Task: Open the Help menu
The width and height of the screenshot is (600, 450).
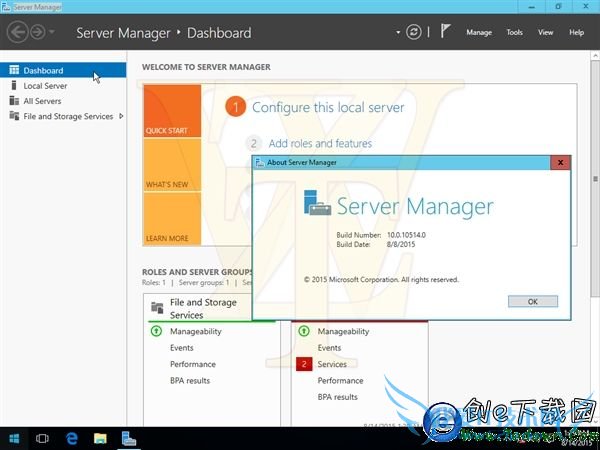Action: pos(576,33)
